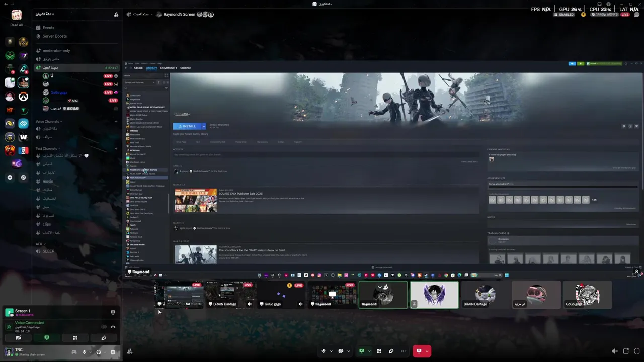Switch to LIBRARY tab in Steam stream
644x362 pixels.
click(x=151, y=68)
